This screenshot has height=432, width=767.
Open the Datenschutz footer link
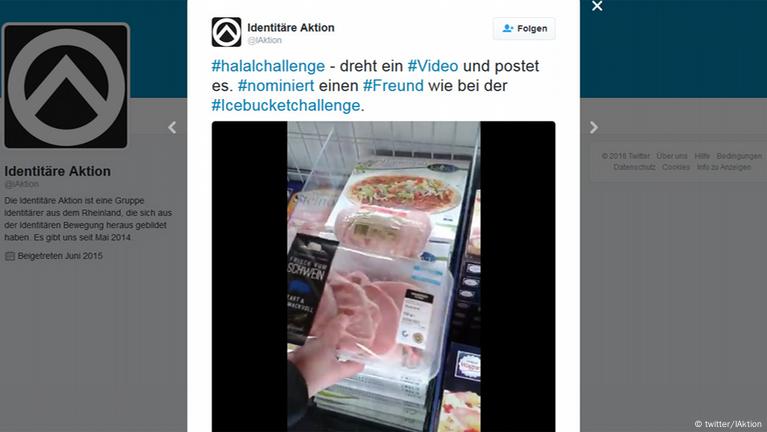[634, 167]
